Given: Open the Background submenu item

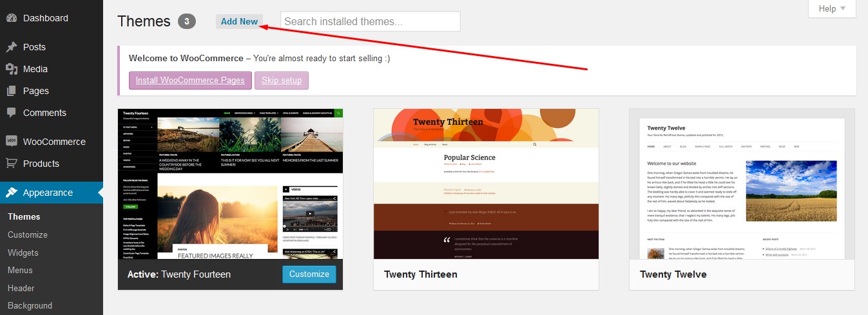Looking at the screenshot, I should tap(30, 305).
